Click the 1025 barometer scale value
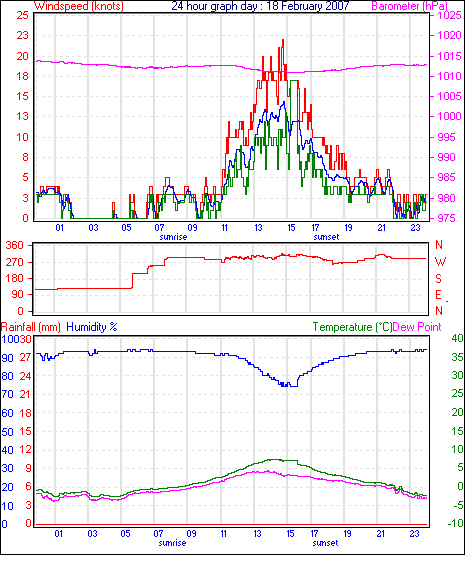 (449, 15)
